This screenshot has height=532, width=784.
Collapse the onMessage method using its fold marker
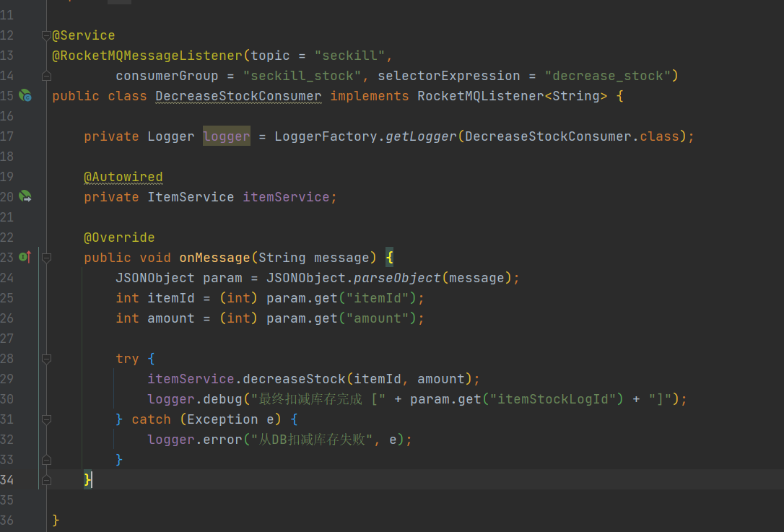(x=46, y=258)
